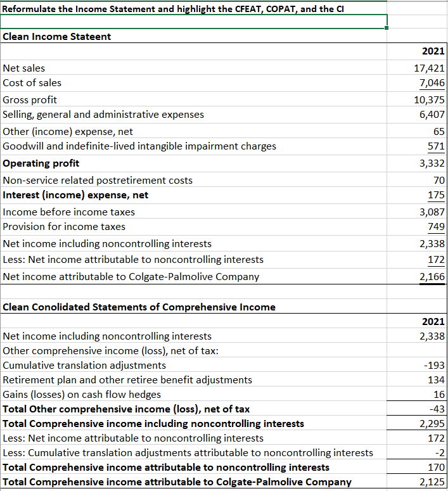Select the 'Reformulate the Income Statement' title cell
Image resolution: width=448 pixels, height=491 pixels.
coord(193,8)
